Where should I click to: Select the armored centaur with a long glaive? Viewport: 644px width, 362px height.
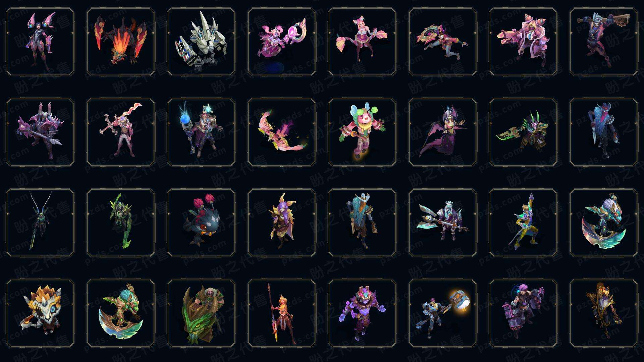point(443,223)
